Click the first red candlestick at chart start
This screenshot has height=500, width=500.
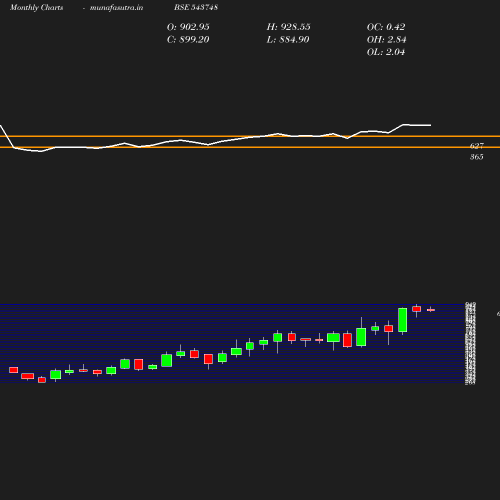tap(14, 370)
